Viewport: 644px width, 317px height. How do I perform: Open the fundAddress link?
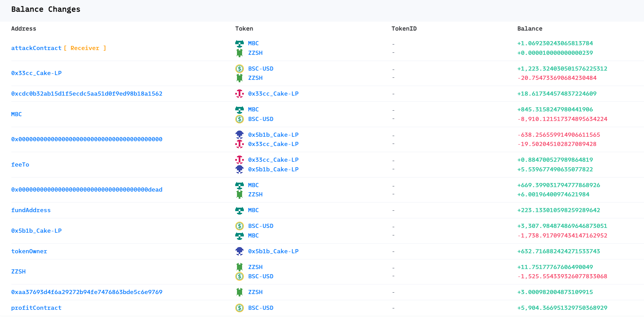point(31,210)
